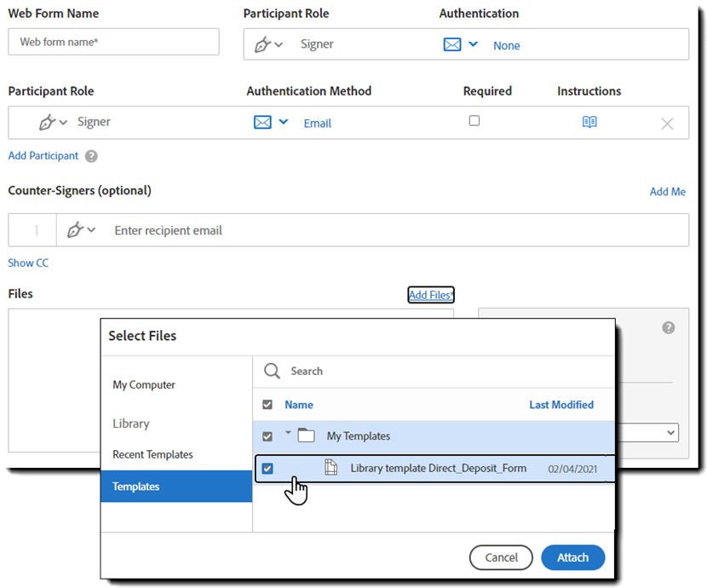707x588 pixels.
Task: Remove the Signer row using the X
Action: coord(667,123)
